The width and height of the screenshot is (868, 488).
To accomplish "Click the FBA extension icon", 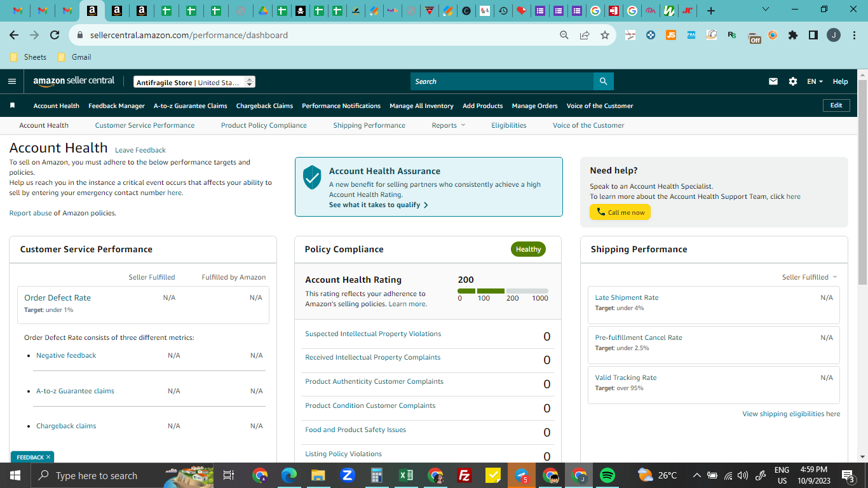I will (691, 35).
